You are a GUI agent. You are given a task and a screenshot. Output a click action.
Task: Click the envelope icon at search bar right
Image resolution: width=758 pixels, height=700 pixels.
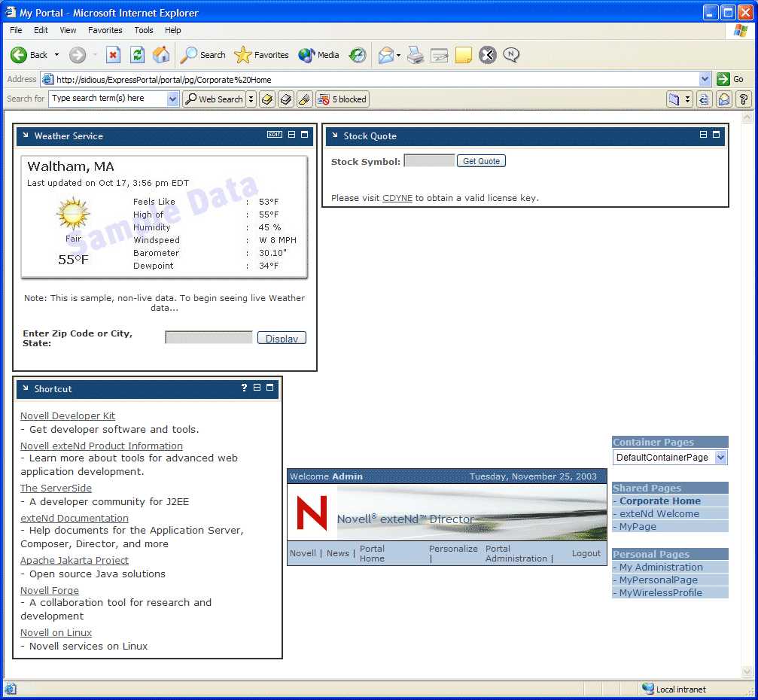click(x=723, y=99)
